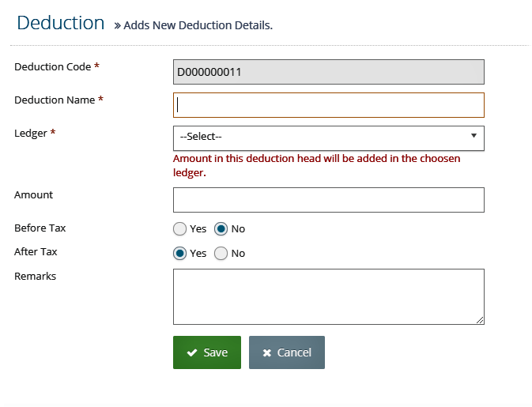Click the disabled Deduction Code field D000000011

coord(328,72)
